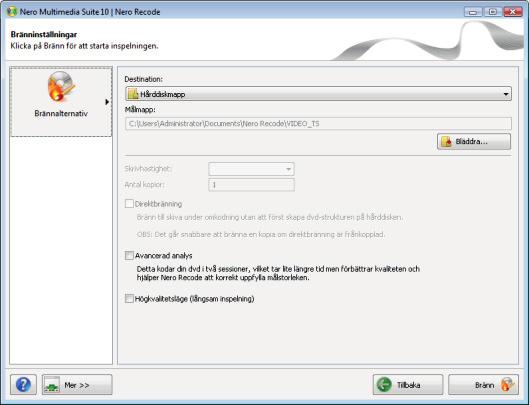
Task: Click the Målmapp path input field
Action: 318,124
